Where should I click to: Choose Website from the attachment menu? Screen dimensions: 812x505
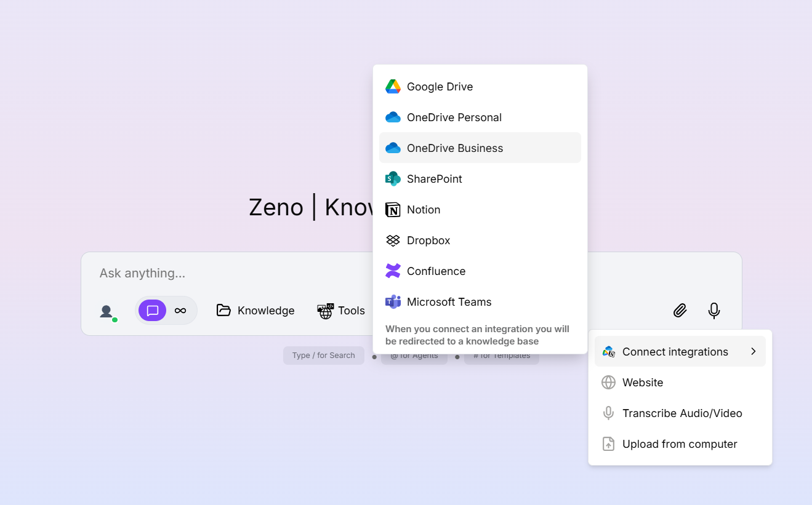643,382
